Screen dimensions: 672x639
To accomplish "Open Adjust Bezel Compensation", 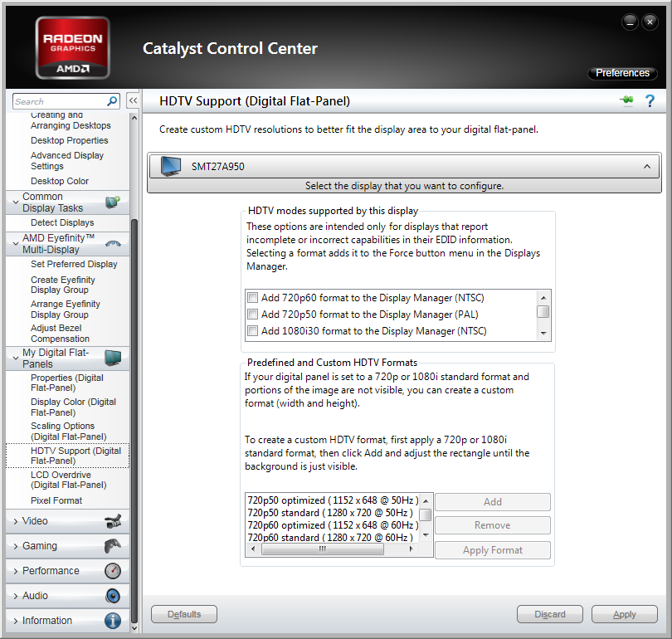I will (60, 334).
